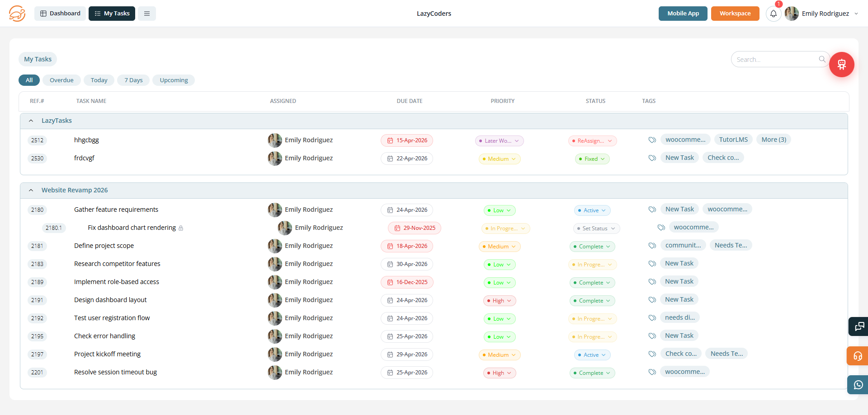The image size is (868, 415).
Task: Open priority dropdown for Design dashboard layout
Action: (x=500, y=301)
